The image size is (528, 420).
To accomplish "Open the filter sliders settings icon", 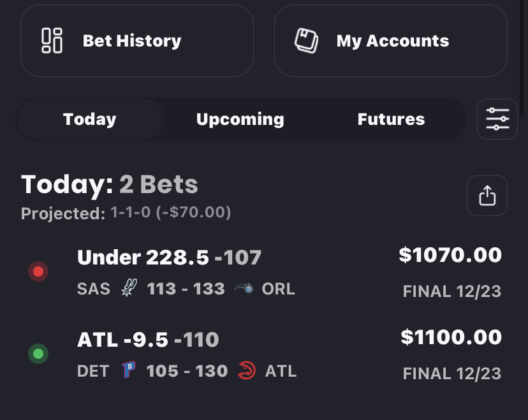I will [497, 119].
